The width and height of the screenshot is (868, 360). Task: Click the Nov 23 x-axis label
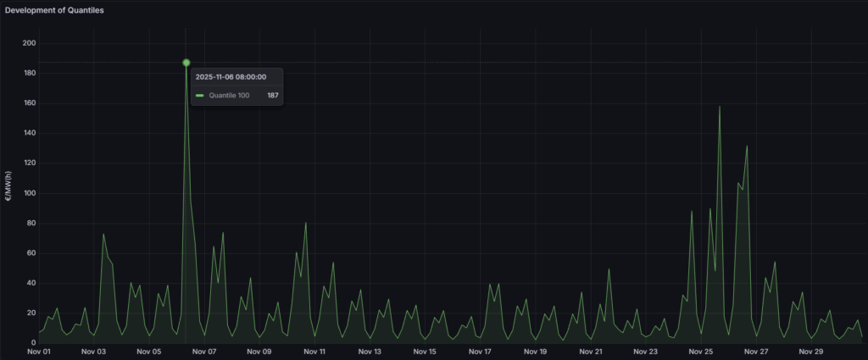(x=646, y=352)
